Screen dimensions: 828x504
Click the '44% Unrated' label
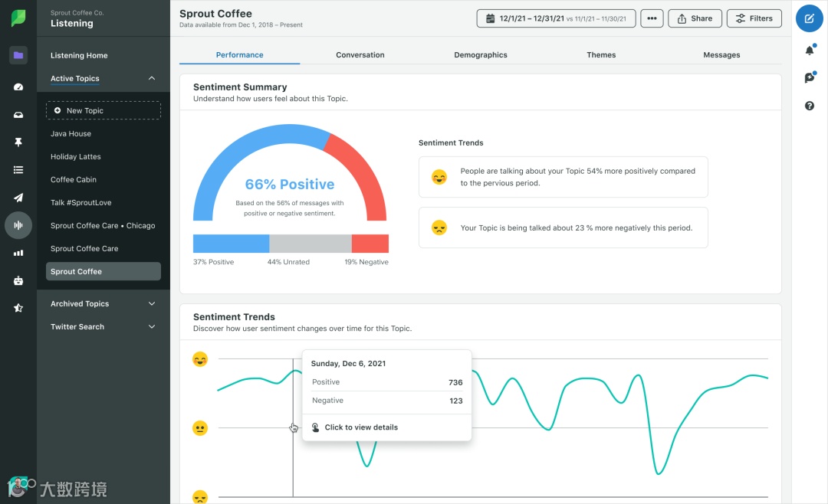click(x=288, y=262)
